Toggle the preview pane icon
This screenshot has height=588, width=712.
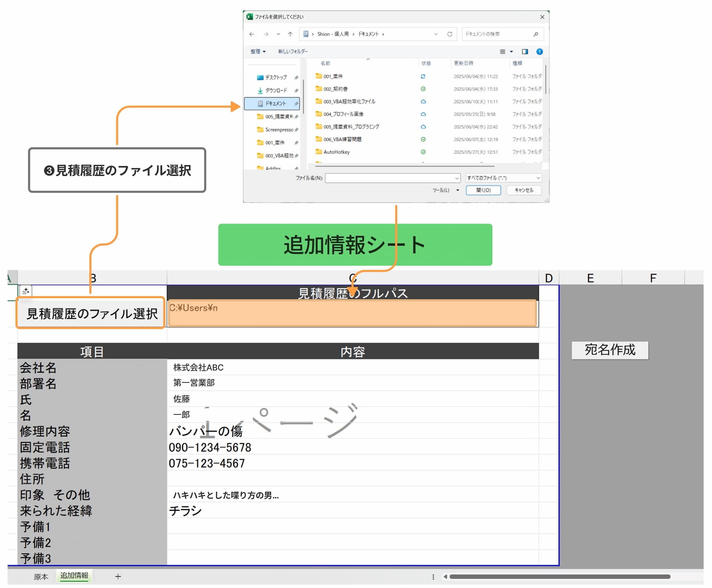point(525,52)
